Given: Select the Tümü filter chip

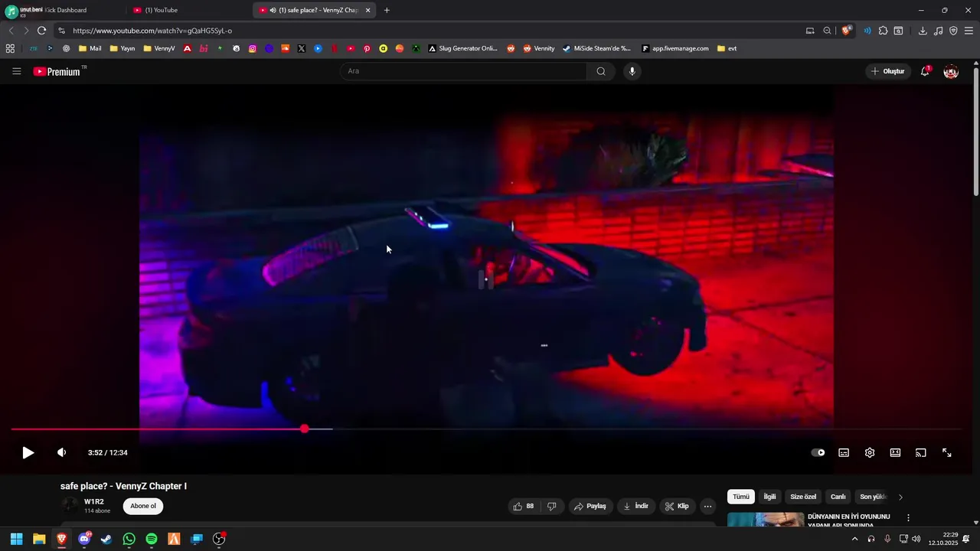Looking at the screenshot, I should (741, 497).
